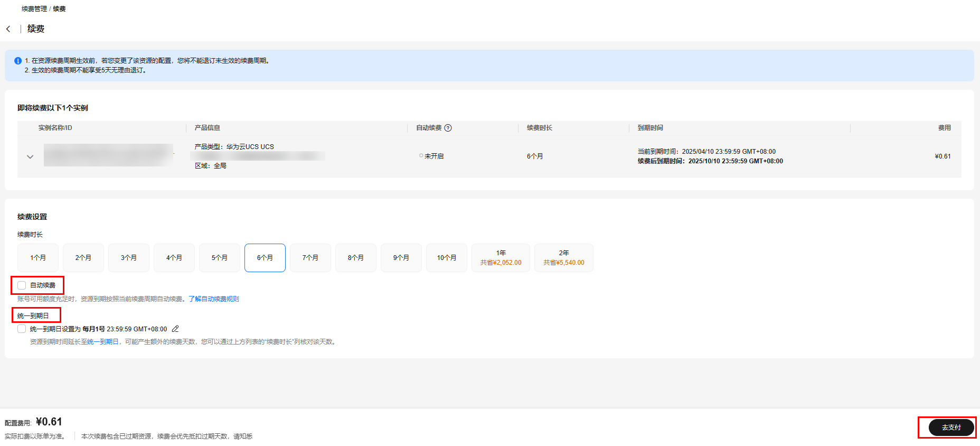Click the 去支付 button
Image resolution: width=980 pixels, height=446 pixels.
(x=951, y=428)
